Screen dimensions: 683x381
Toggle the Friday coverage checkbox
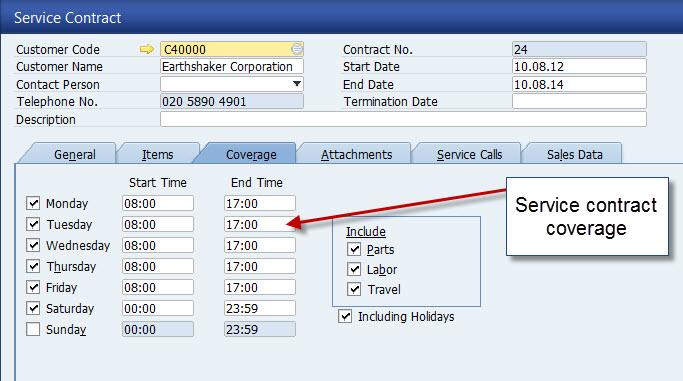click(33, 287)
